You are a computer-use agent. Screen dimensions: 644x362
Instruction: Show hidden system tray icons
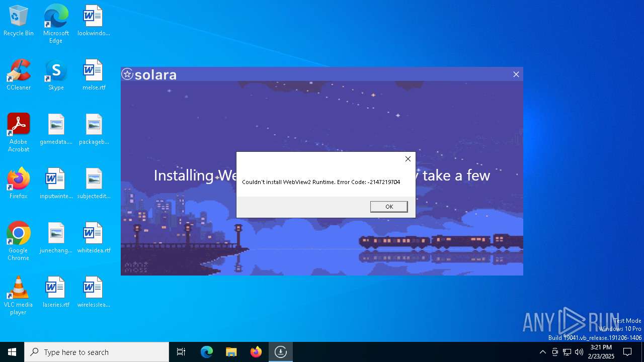tap(542, 352)
